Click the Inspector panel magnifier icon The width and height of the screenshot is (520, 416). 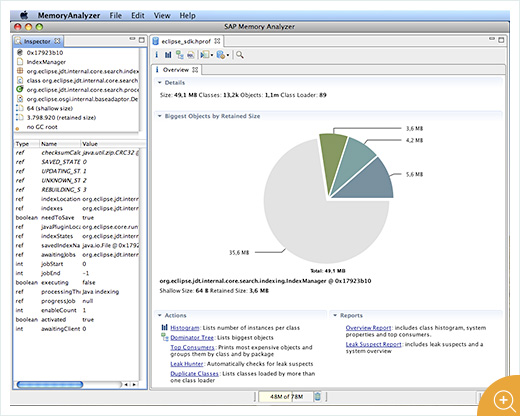18,41
